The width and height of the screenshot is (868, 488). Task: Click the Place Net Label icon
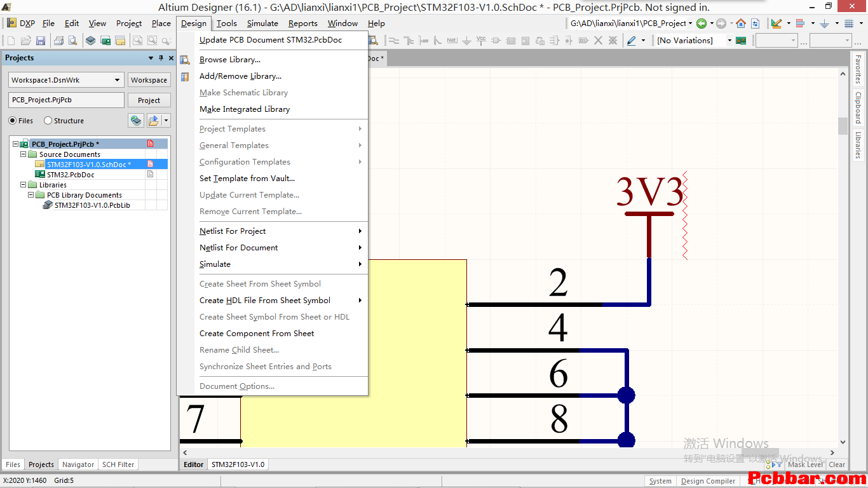click(452, 41)
